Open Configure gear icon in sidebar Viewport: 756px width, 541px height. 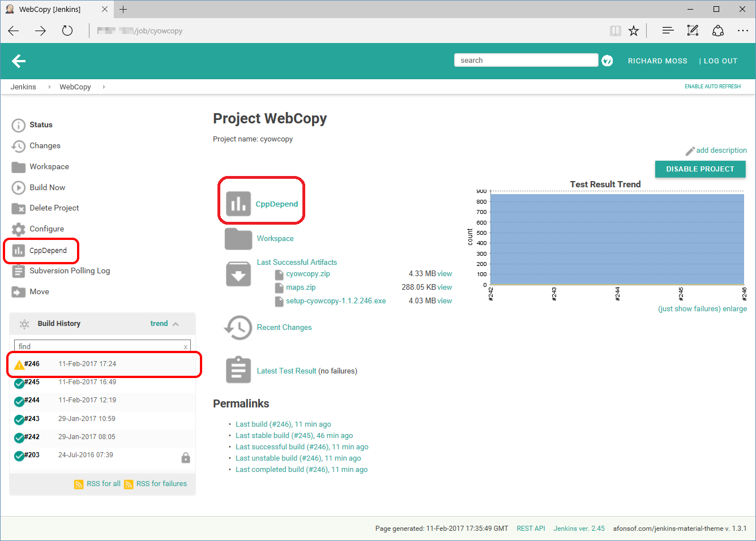pyautogui.click(x=19, y=229)
